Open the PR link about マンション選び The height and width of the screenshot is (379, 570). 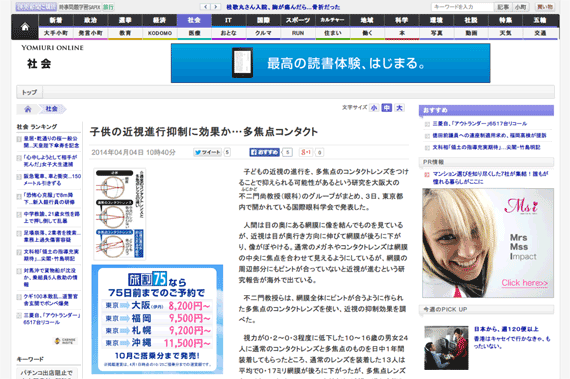click(x=490, y=178)
